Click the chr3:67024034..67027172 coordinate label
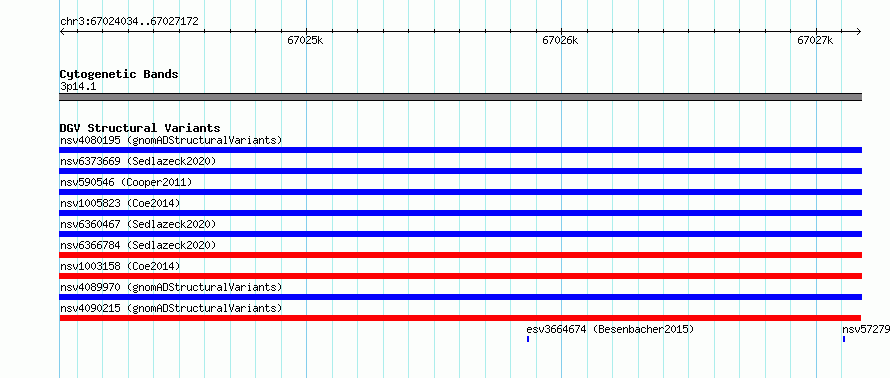 click(129, 22)
